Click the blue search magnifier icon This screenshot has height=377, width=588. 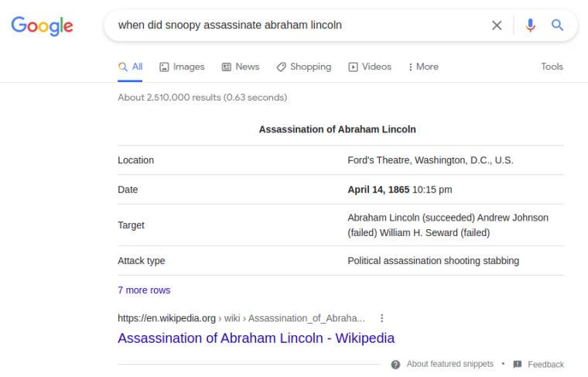tap(557, 26)
